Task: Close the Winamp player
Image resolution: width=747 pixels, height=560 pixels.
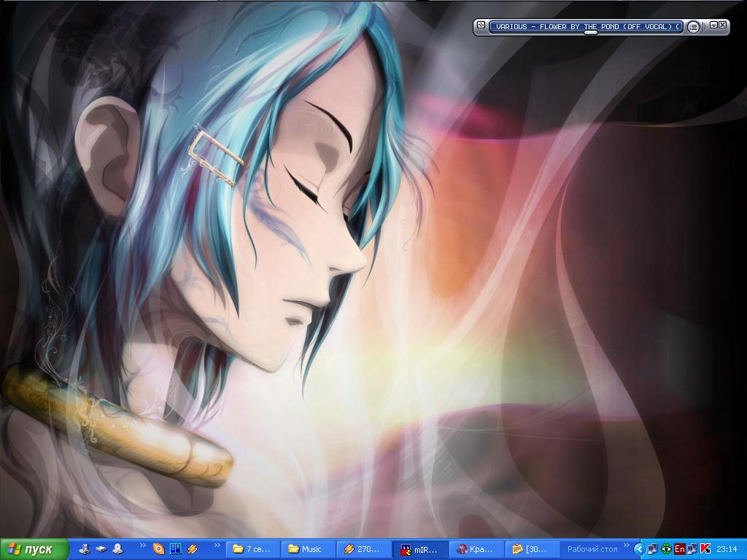Action: click(x=722, y=25)
